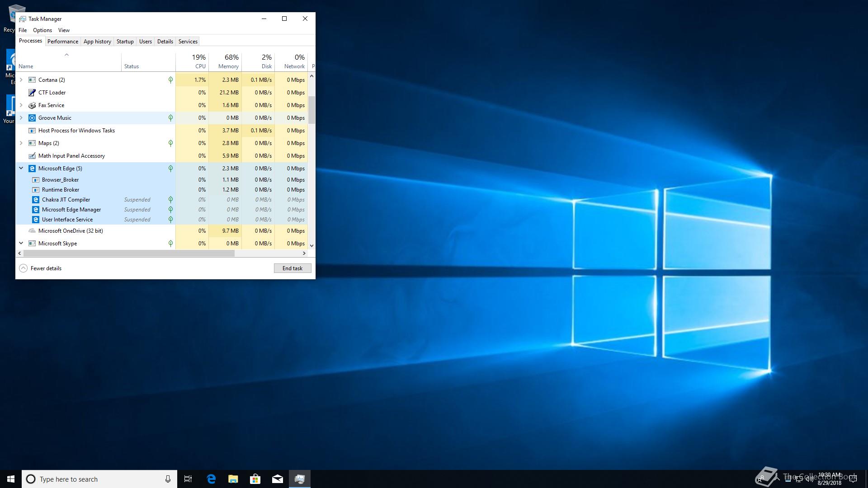Click the Task View taskbar icon
This screenshot has height=488, width=868.
(x=188, y=479)
